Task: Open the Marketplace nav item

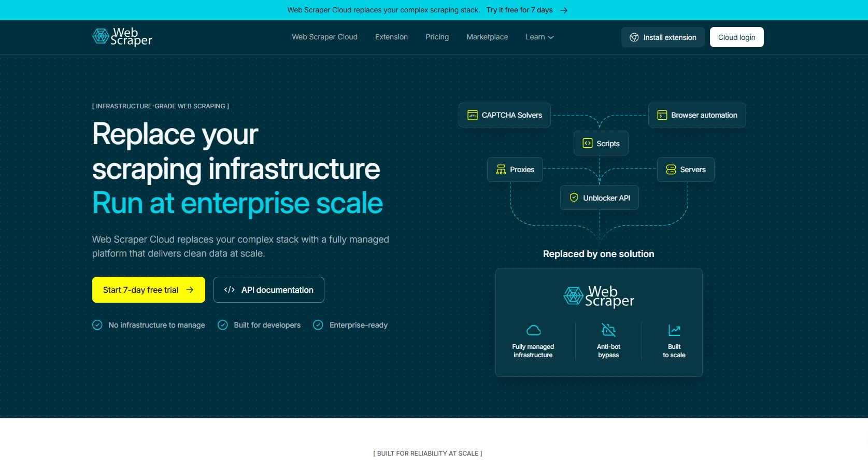Action: 487,37
